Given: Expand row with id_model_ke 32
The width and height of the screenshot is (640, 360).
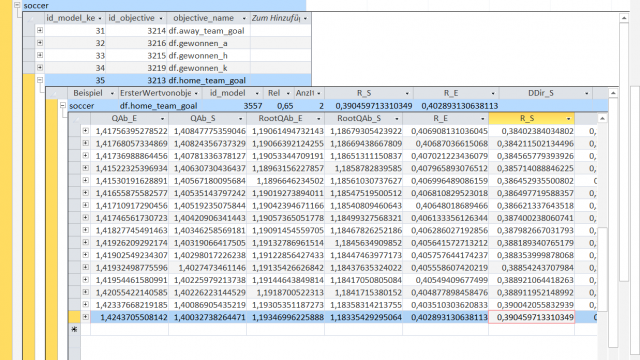Looking at the screenshot, I should [40, 42].
